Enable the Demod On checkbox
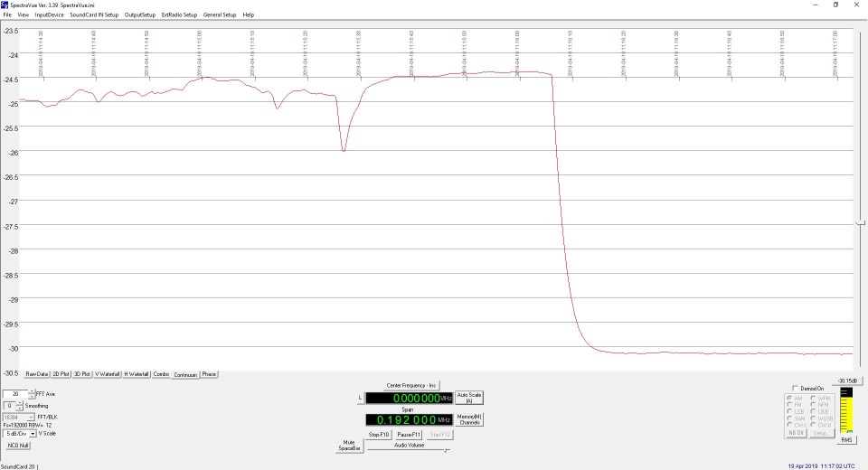This screenshot has width=868, height=470. (x=796, y=388)
